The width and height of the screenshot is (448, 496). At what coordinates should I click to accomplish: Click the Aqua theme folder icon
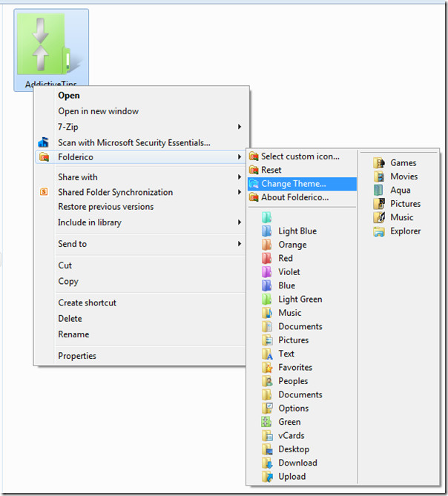[x=378, y=190]
